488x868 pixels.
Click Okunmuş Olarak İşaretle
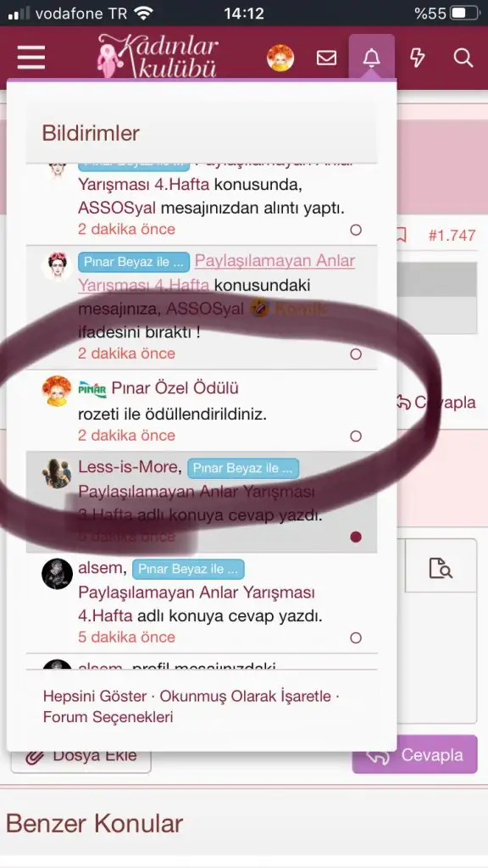[246, 696]
